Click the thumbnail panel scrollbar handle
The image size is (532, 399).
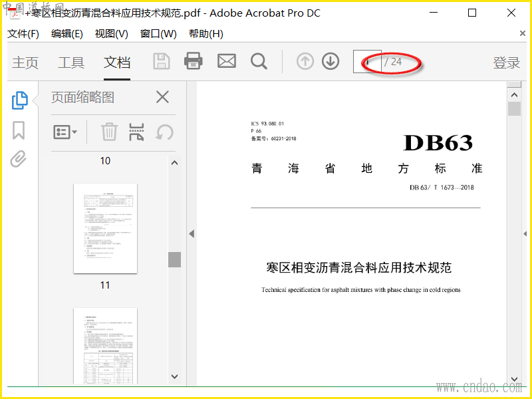[174, 259]
